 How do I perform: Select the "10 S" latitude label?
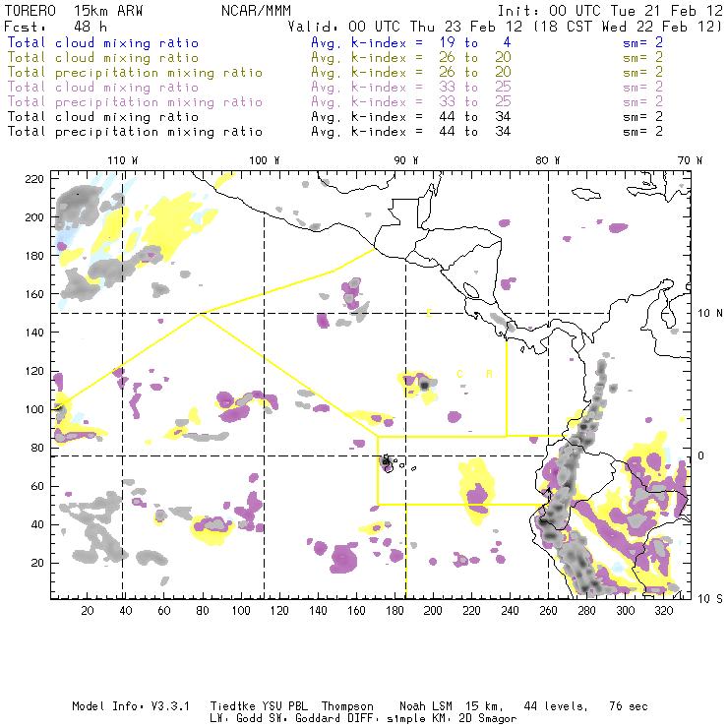point(710,599)
